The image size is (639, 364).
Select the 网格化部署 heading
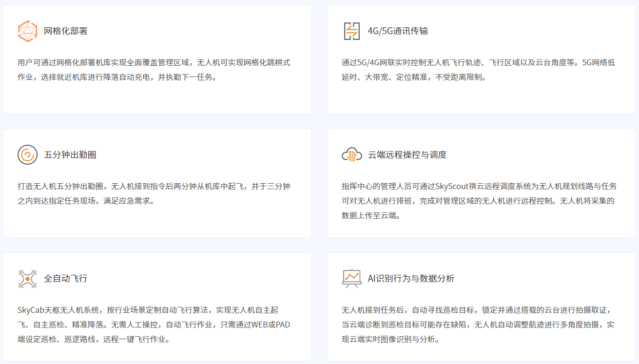[x=66, y=31]
